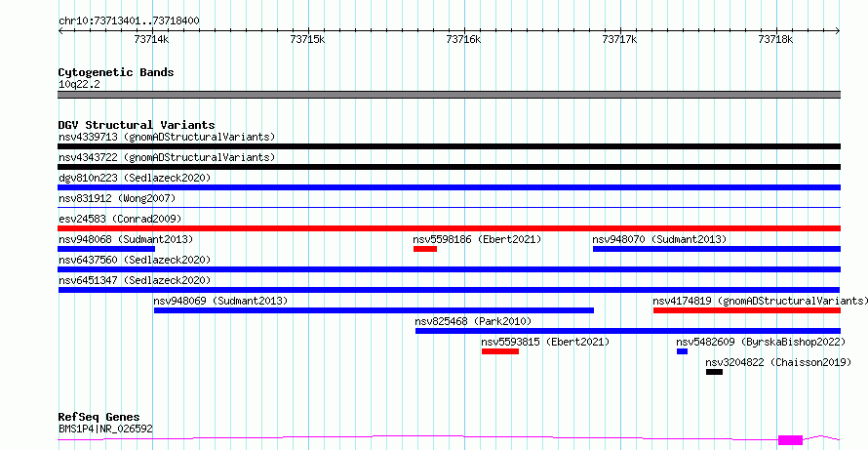
Task: Open the nsv3204822 (Chaisson2019) label
Action: point(778,362)
